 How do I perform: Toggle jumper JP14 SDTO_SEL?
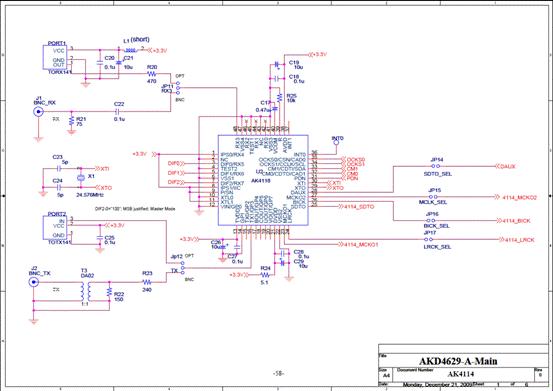click(x=436, y=166)
